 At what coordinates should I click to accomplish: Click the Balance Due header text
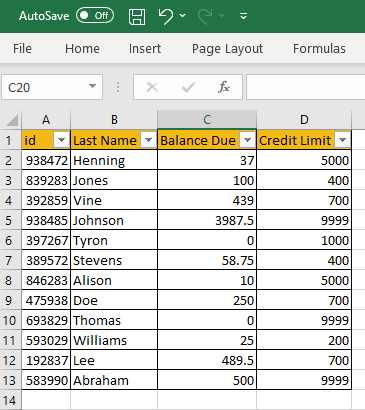click(198, 140)
